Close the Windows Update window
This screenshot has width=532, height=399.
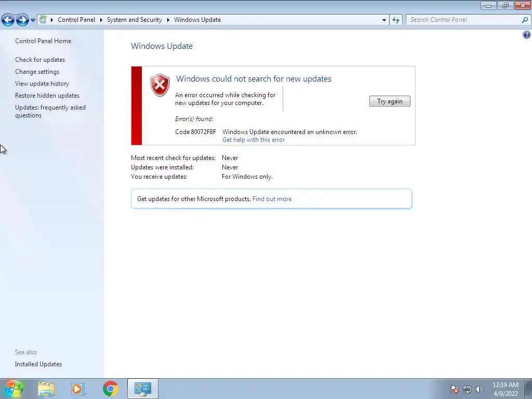[523, 6]
